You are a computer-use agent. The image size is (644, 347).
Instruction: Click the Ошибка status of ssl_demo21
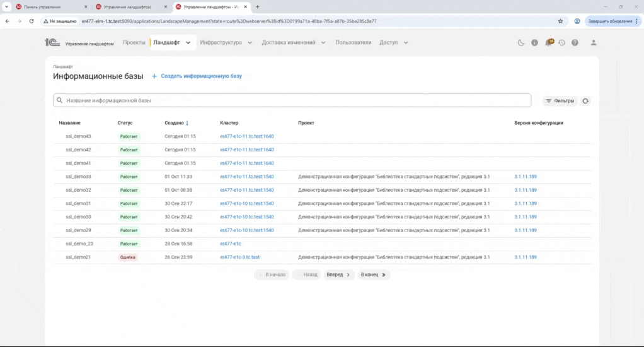[128, 257]
